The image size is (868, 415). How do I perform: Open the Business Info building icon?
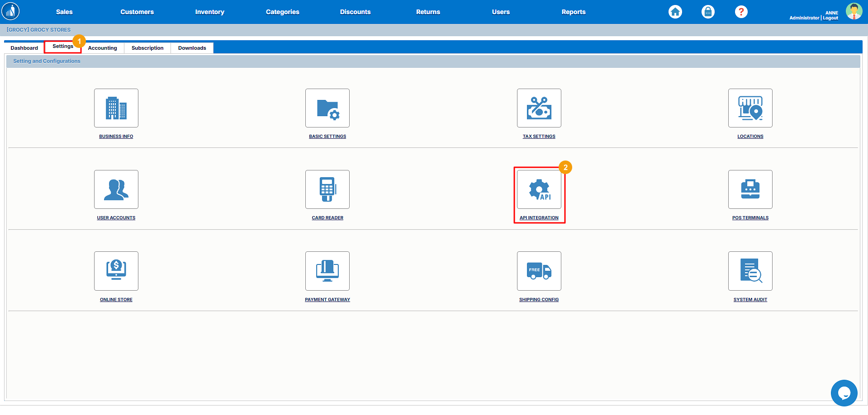point(116,108)
